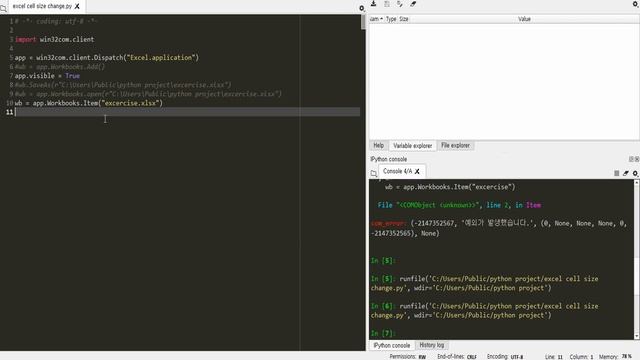Click the Value column header
Screen dimensions: 640x360
[x=524, y=19]
